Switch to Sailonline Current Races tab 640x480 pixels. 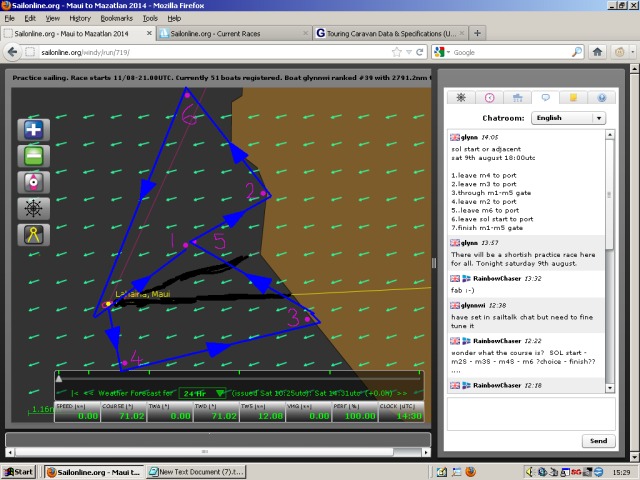234,33
